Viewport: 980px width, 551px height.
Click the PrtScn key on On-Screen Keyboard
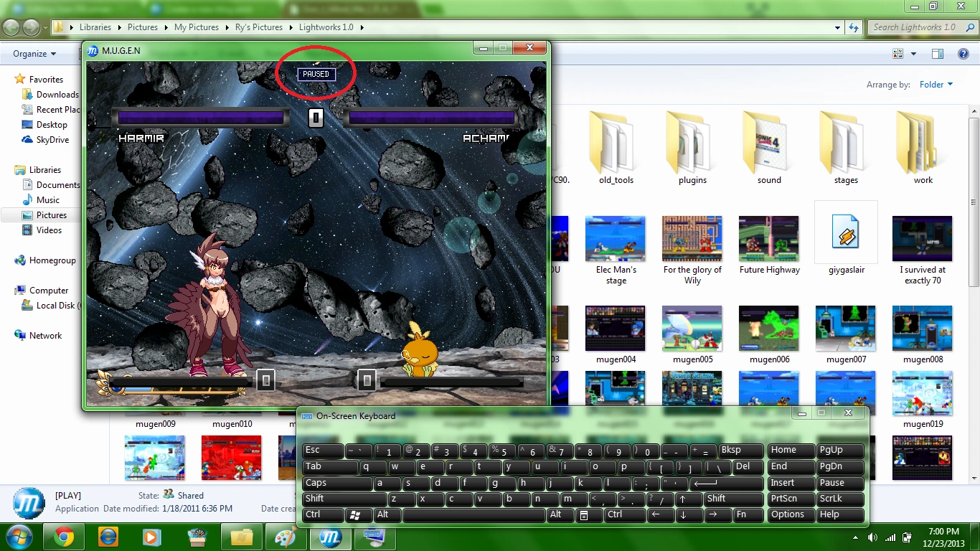[791, 499]
